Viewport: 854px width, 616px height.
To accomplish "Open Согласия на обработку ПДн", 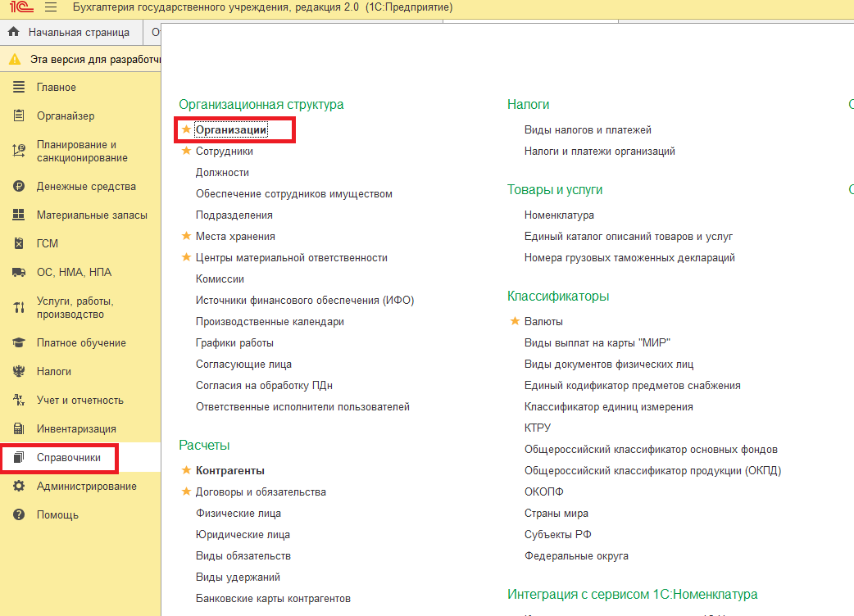I will (264, 385).
